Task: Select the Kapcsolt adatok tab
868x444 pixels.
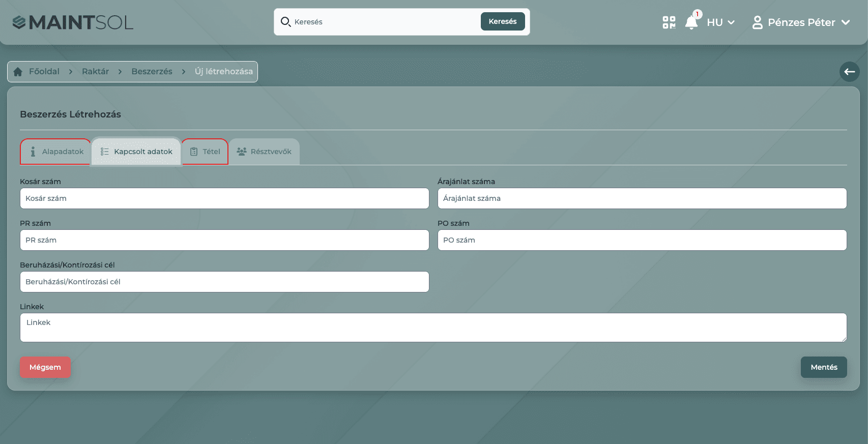Action: click(x=136, y=152)
